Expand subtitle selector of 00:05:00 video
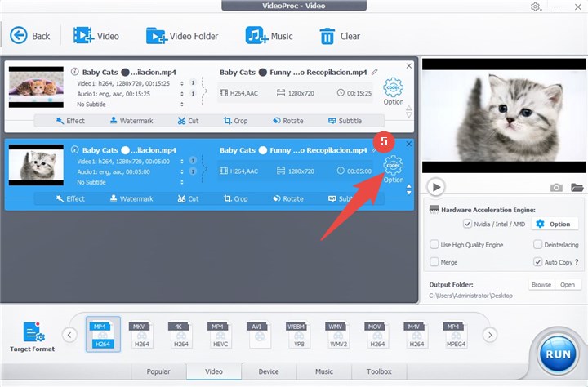588x387 pixels. 182,182
